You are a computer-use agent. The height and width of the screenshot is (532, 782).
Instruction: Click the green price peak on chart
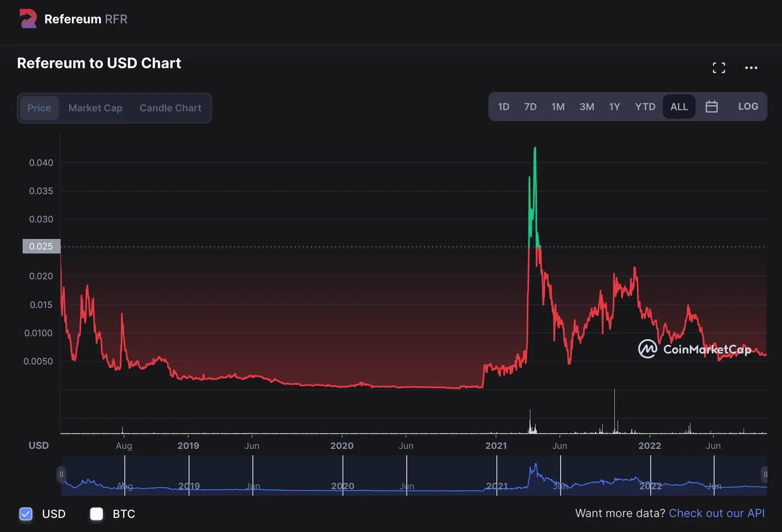(x=535, y=148)
